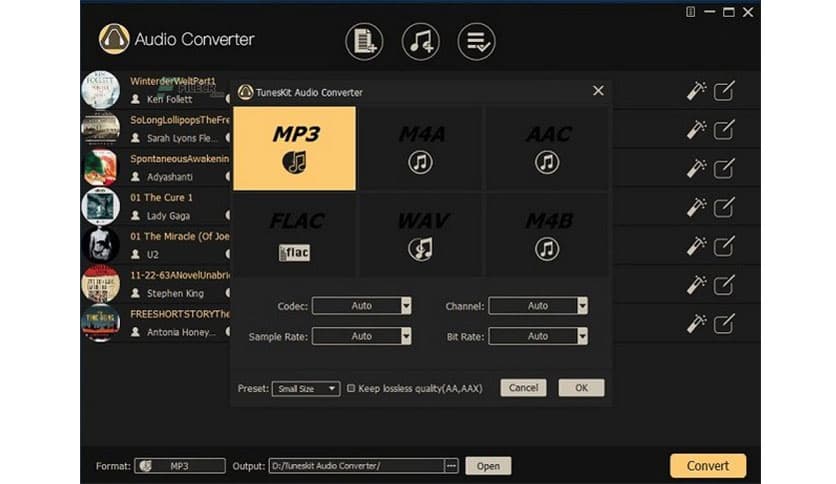This screenshot has width=836, height=484.
Task: Click artist name Lady Gaga
Action: pyautogui.click(x=168, y=216)
